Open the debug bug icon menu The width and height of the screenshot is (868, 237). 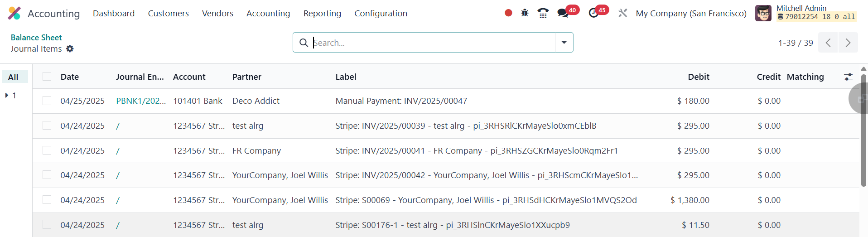[x=525, y=13]
